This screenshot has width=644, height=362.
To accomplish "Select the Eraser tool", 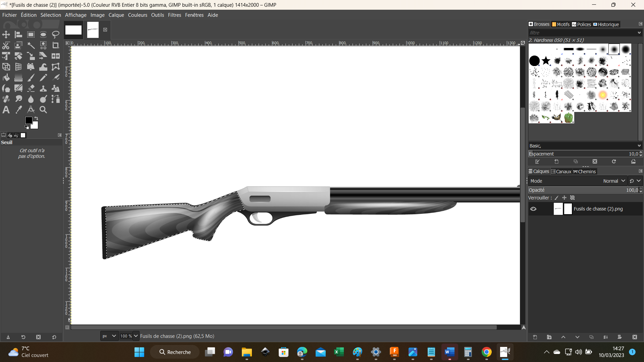I will 31,88.
